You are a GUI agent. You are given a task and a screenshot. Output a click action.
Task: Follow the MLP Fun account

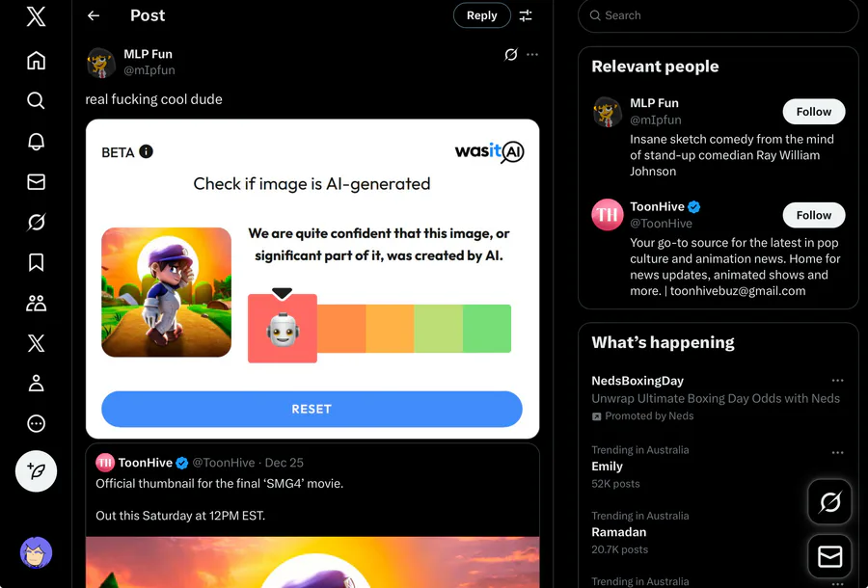pyautogui.click(x=813, y=112)
